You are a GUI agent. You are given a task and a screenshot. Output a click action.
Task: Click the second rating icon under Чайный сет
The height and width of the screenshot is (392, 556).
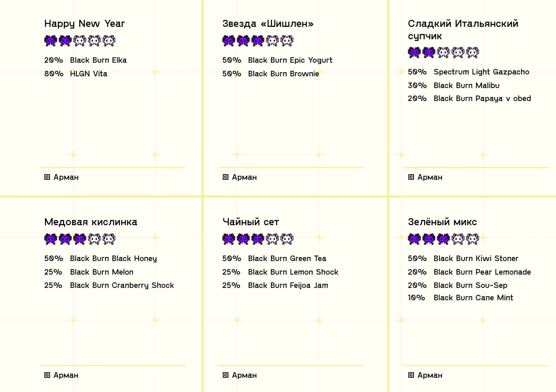click(x=243, y=239)
